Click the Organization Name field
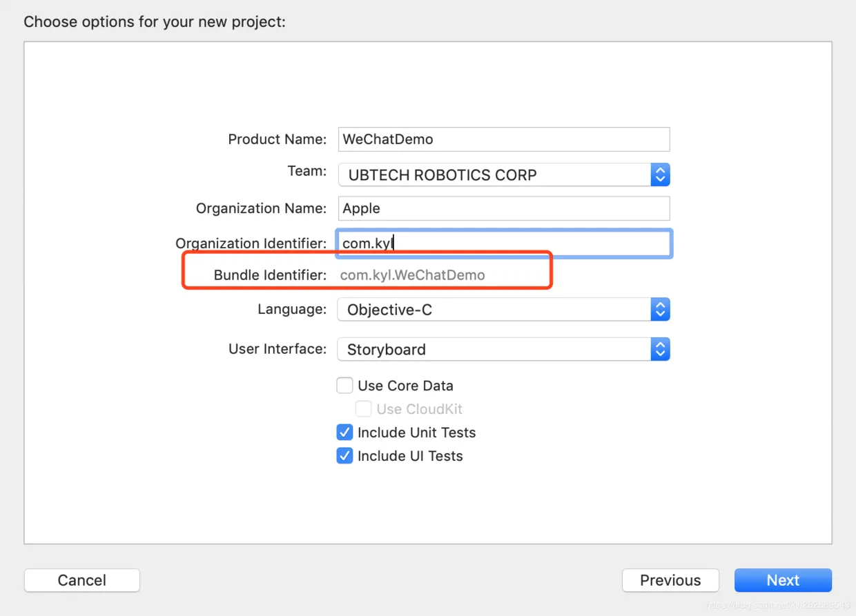The height and width of the screenshot is (616, 856). 504,208
